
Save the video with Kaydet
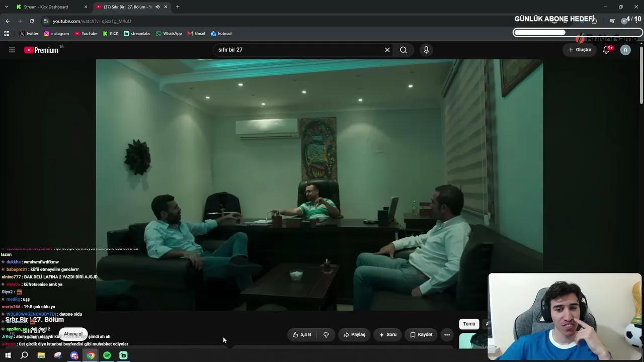pyautogui.click(x=421, y=334)
